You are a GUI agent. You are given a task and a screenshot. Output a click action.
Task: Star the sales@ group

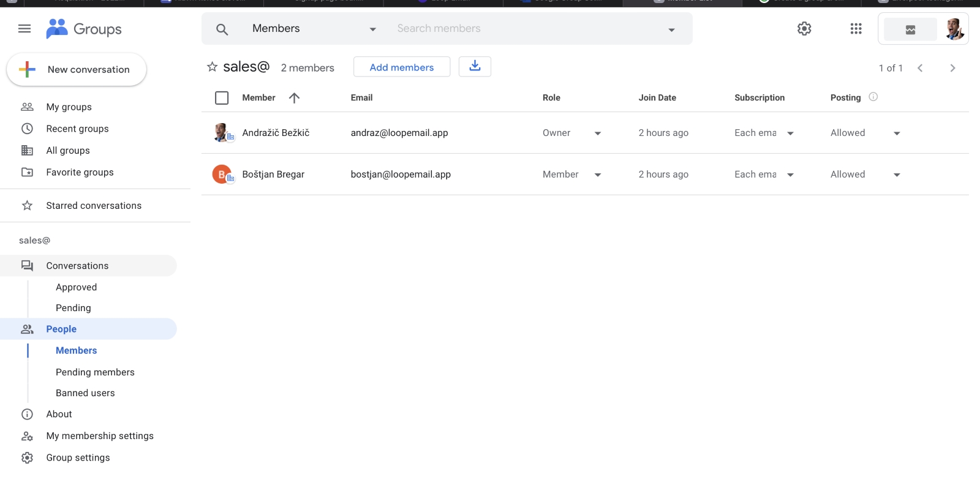click(212, 67)
